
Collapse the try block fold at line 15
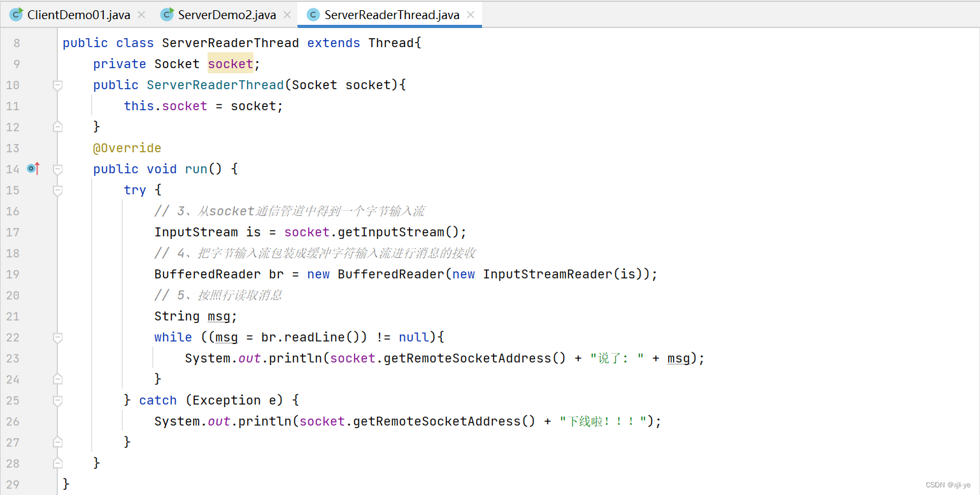pyautogui.click(x=57, y=190)
